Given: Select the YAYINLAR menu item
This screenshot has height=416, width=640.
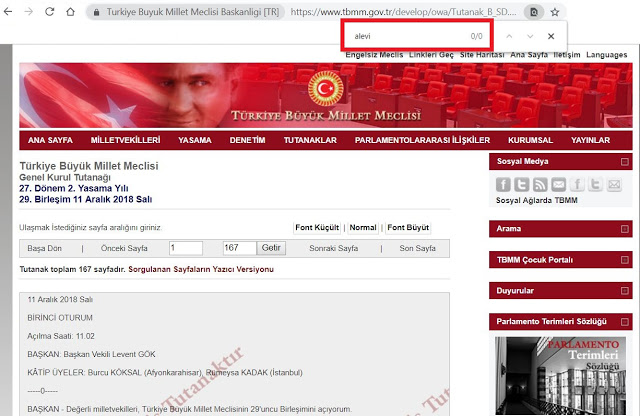Looking at the screenshot, I should [591, 140].
